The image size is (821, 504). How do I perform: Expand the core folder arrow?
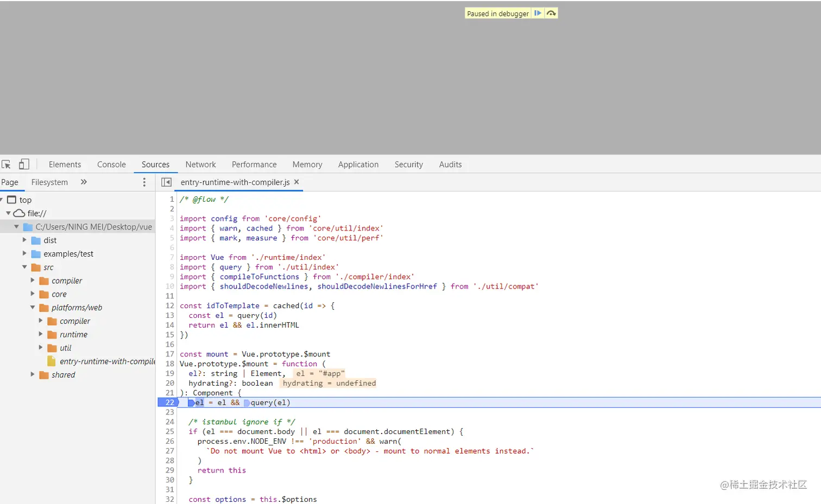click(x=33, y=294)
